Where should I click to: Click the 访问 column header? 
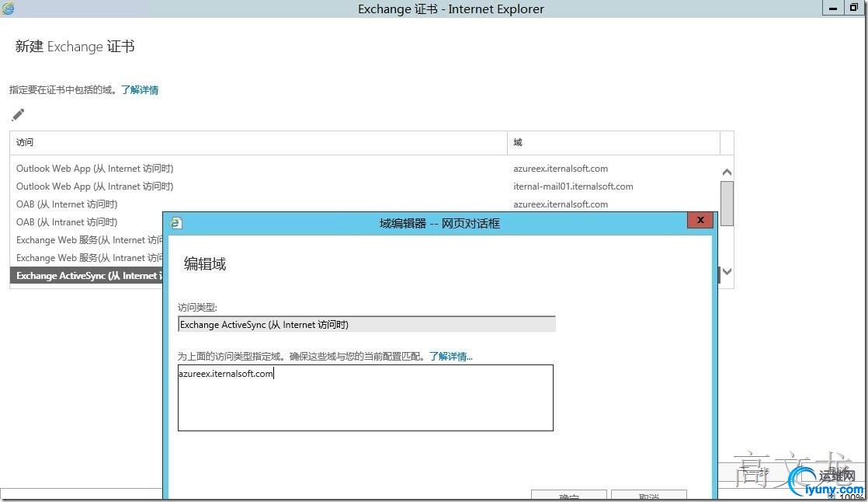coord(258,143)
